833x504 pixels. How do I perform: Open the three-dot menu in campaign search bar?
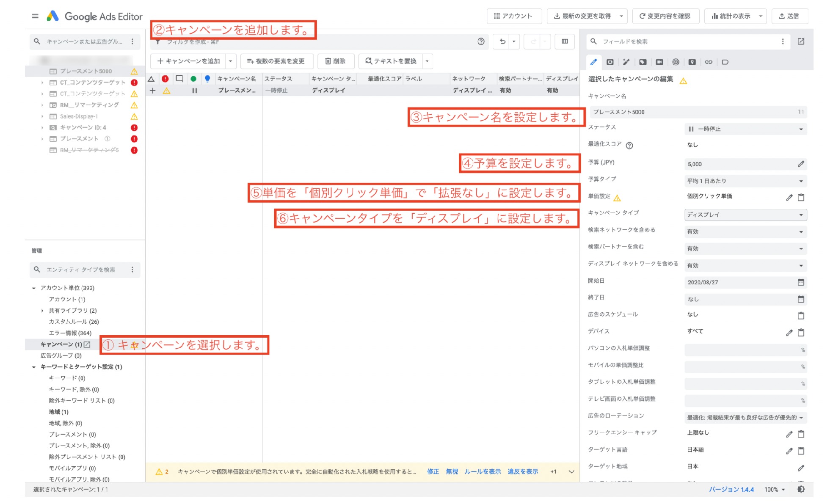pyautogui.click(x=133, y=41)
